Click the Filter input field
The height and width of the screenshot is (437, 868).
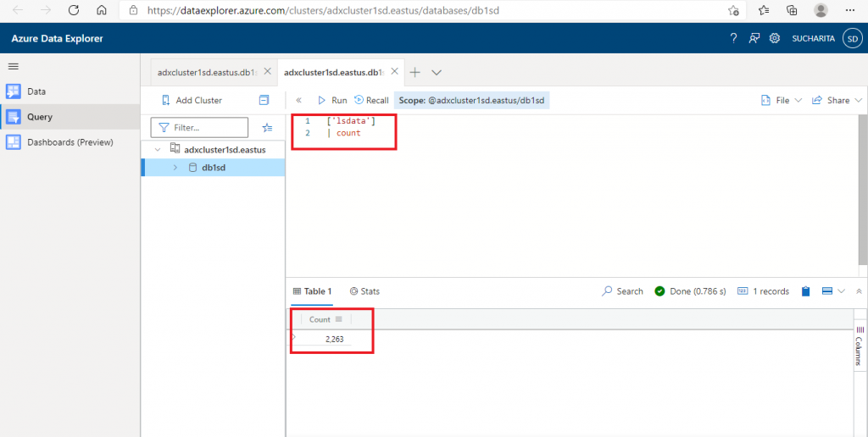point(199,127)
